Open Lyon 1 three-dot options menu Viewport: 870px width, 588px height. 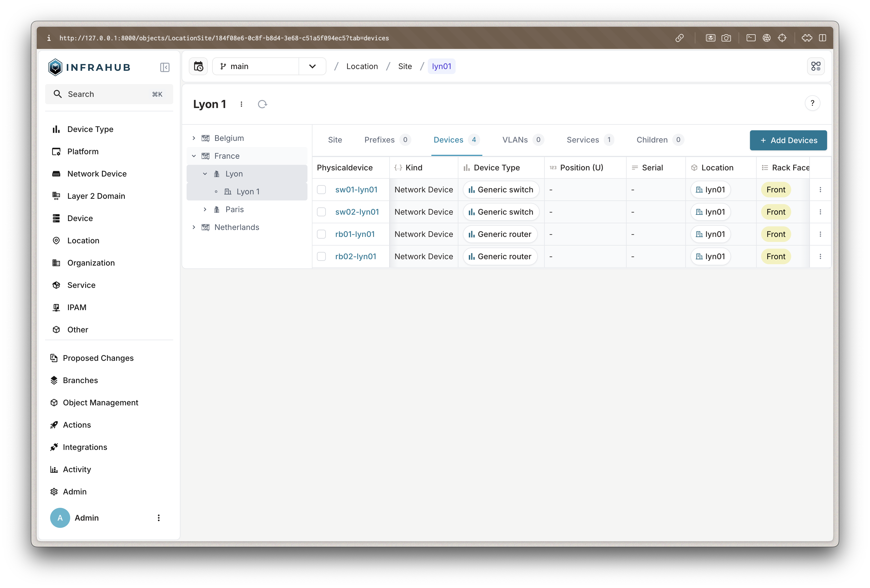241,104
